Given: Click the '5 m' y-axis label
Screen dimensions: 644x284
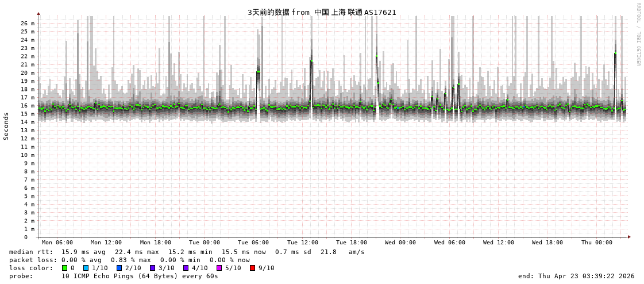Looking at the screenshot, I should click(29, 195).
